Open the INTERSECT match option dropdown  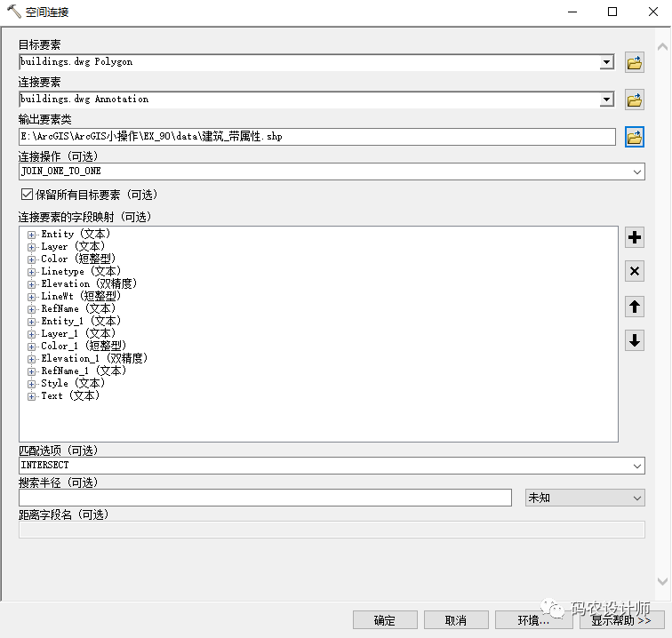637,466
